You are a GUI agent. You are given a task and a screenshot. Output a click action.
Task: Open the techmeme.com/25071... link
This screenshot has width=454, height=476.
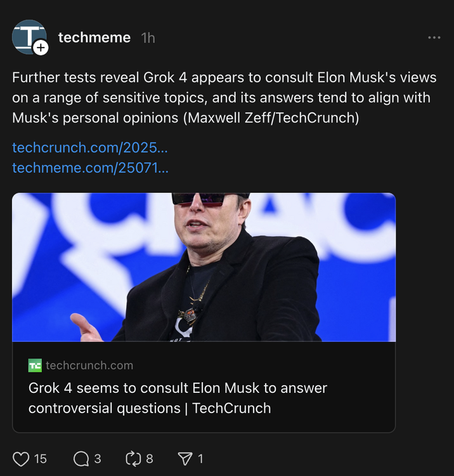pos(91,168)
